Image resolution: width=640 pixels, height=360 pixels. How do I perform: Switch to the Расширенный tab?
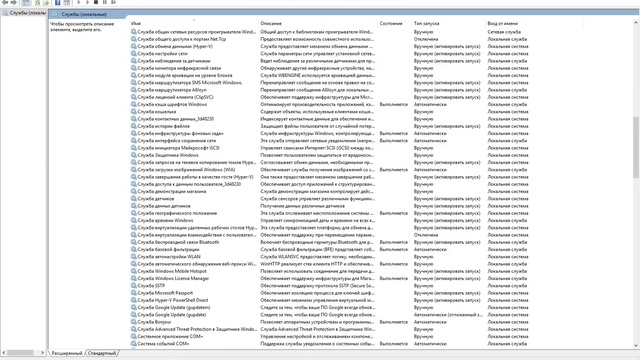tap(67, 353)
